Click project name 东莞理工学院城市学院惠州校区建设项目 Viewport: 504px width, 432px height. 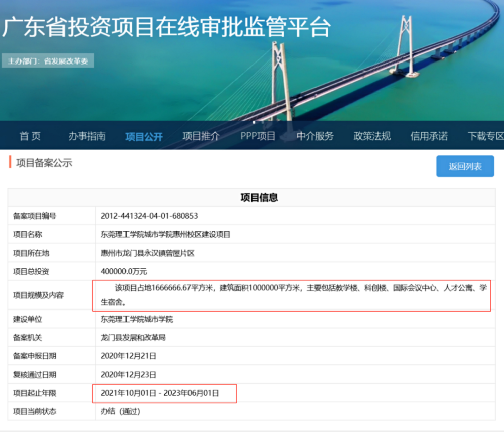[x=165, y=234]
